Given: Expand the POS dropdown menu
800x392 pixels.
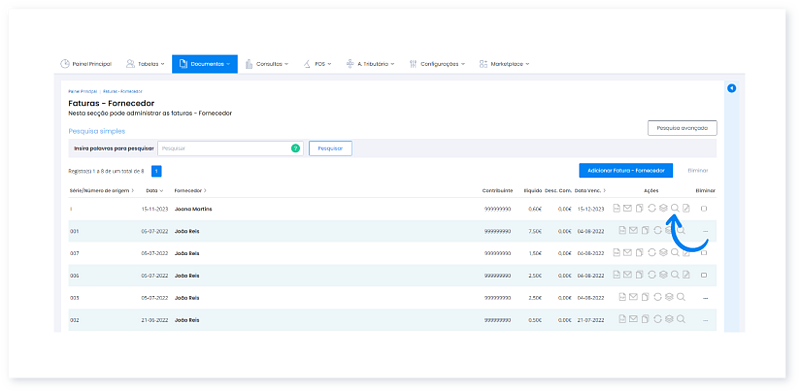Looking at the screenshot, I should [317, 64].
